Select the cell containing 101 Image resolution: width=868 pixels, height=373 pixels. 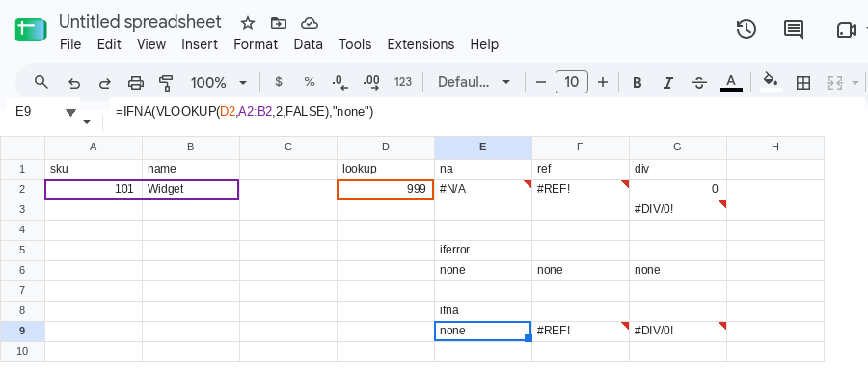coord(94,189)
